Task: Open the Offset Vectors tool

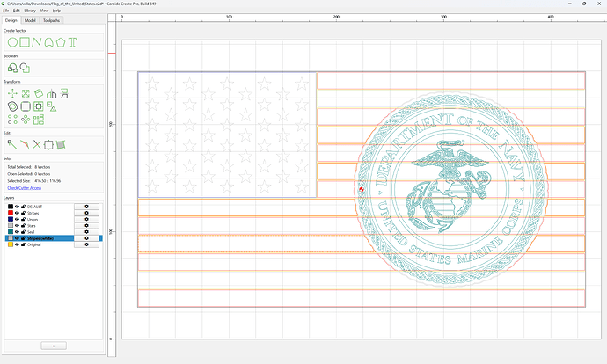Action: (12, 106)
